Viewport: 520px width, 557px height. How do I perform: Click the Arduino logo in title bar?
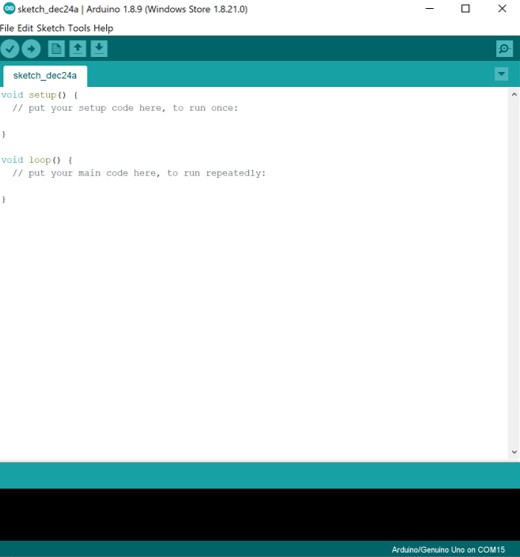pyautogui.click(x=9, y=9)
